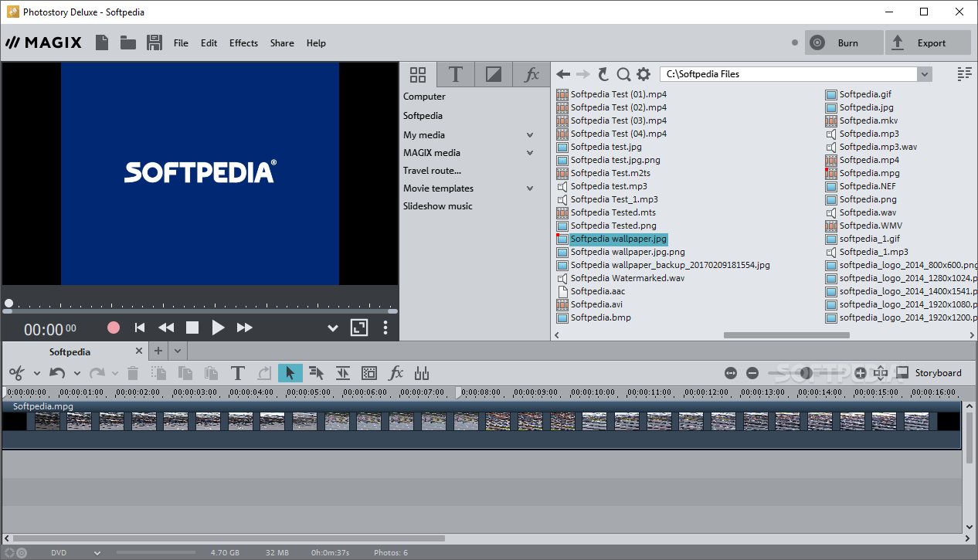This screenshot has width=978, height=560.
Task: Switch to Storyboard view
Action: coord(929,373)
